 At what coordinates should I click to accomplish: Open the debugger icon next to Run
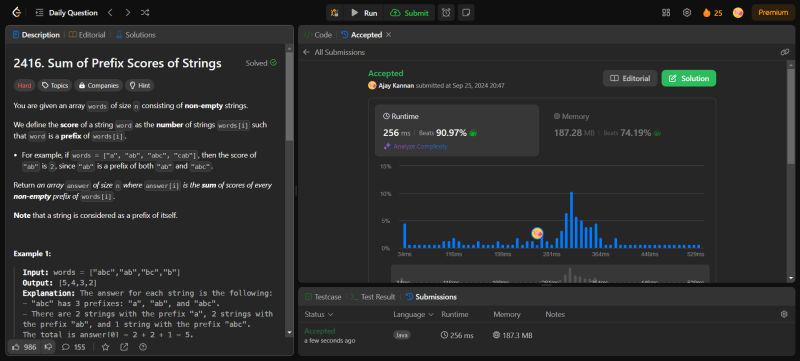point(335,13)
